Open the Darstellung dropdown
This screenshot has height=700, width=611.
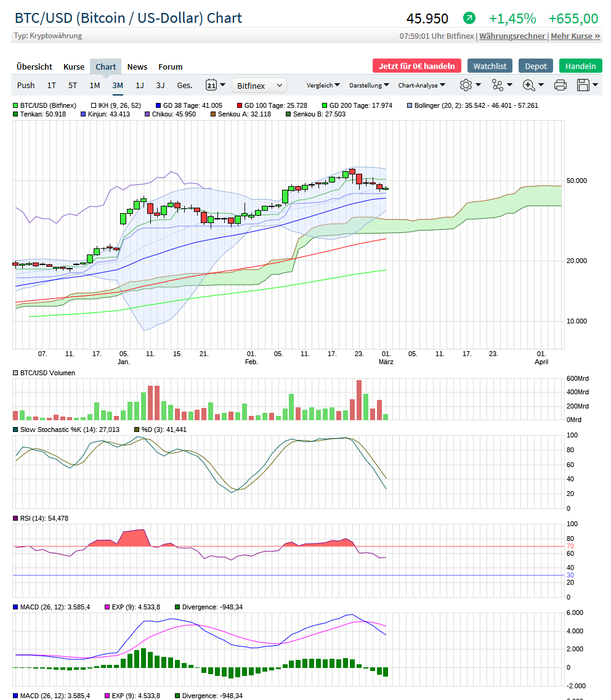pos(369,86)
